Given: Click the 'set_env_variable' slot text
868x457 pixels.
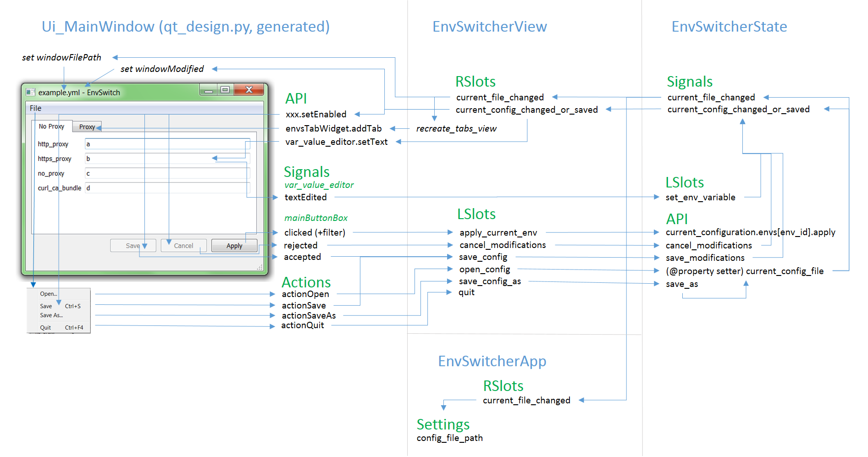Looking at the screenshot, I should tap(700, 197).
